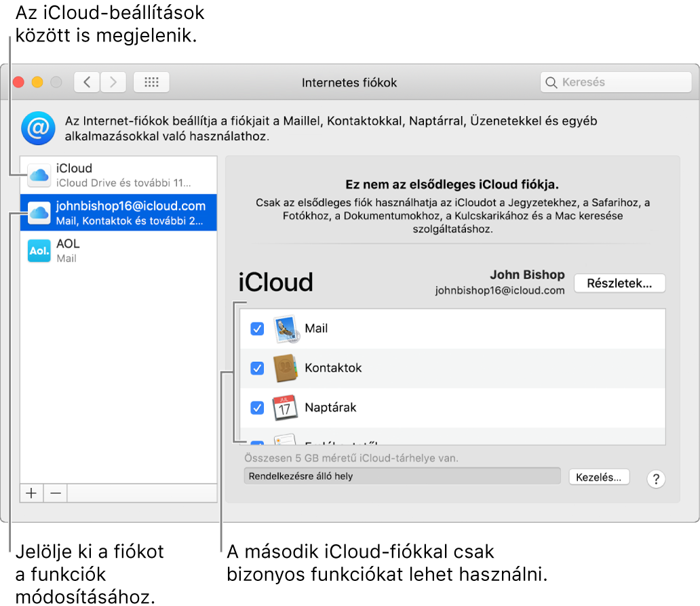The image size is (700, 606).
Task: Click the Kontaktok address book icon
Action: (286, 368)
